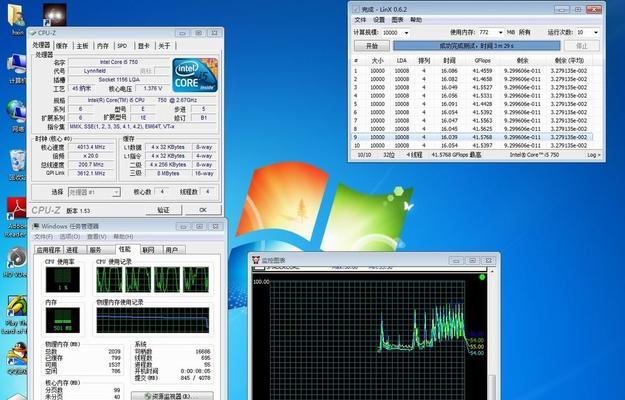Open LinX File (文件) menu
Viewport: 625px width, 400px height.
(x=360, y=20)
